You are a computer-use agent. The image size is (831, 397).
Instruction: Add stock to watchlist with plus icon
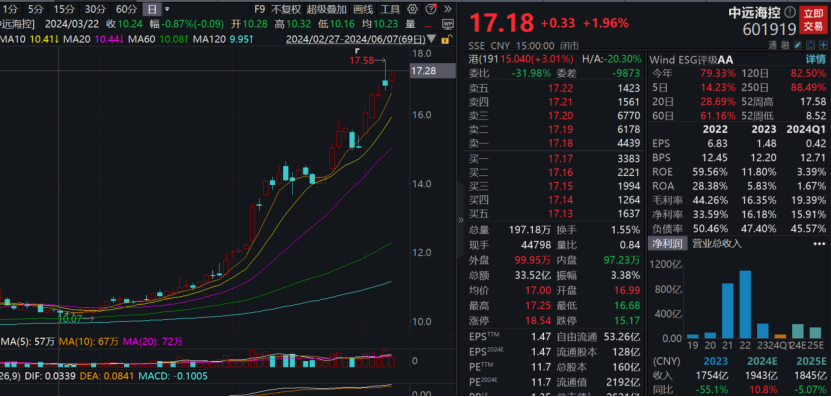[x=823, y=46]
